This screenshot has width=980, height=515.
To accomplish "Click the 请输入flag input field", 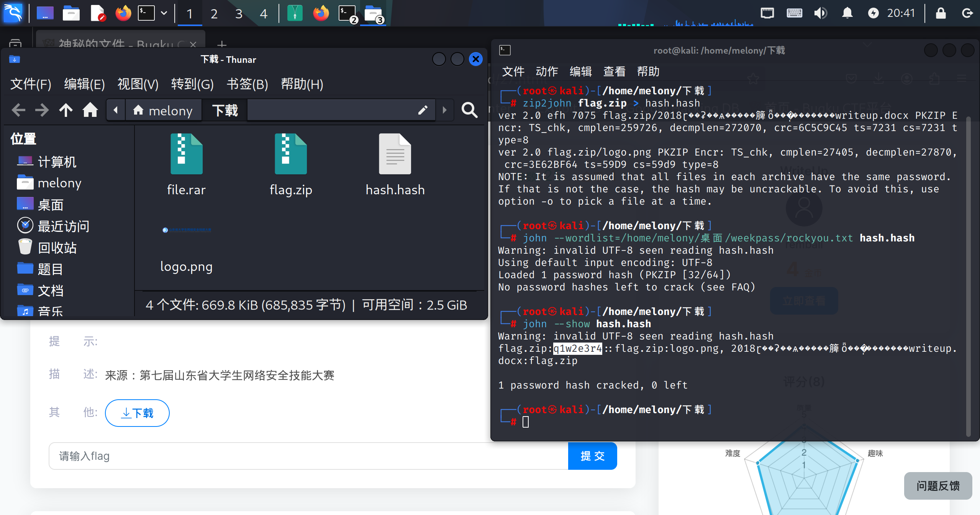I will (x=308, y=456).
